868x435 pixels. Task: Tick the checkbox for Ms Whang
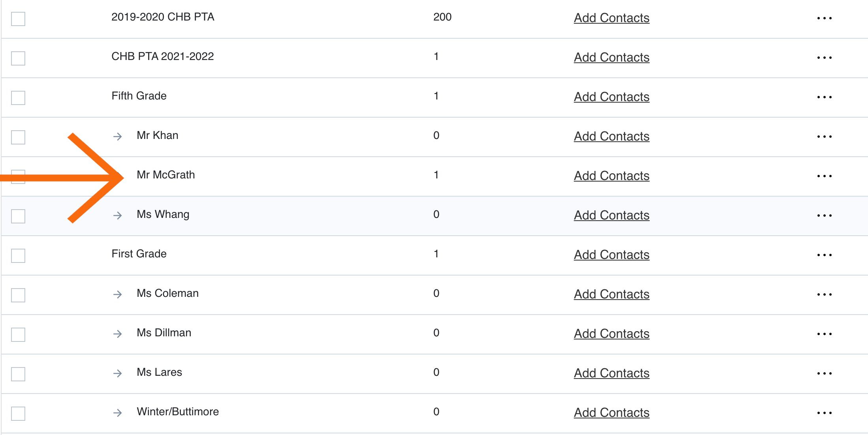18,216
